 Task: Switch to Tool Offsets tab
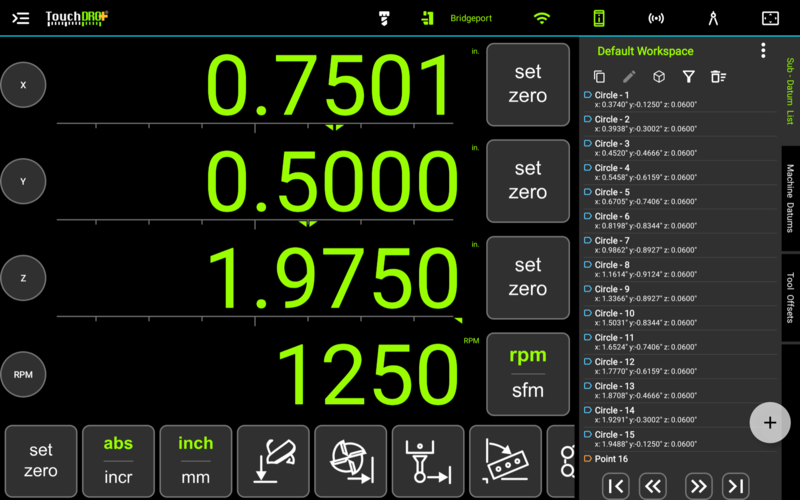coord(790,297)
